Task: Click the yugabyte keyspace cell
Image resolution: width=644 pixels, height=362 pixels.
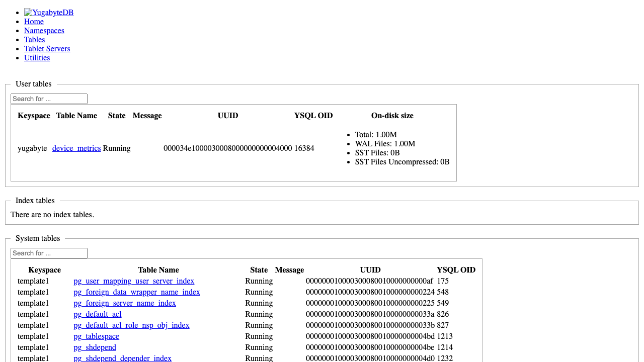Action: point(32,148)
